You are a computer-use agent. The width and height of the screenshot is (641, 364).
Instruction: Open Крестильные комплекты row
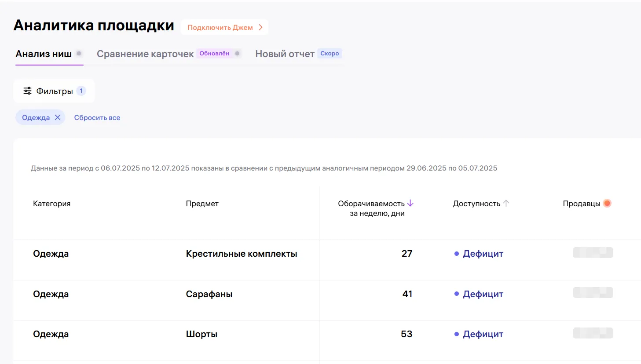coord(241,254)
